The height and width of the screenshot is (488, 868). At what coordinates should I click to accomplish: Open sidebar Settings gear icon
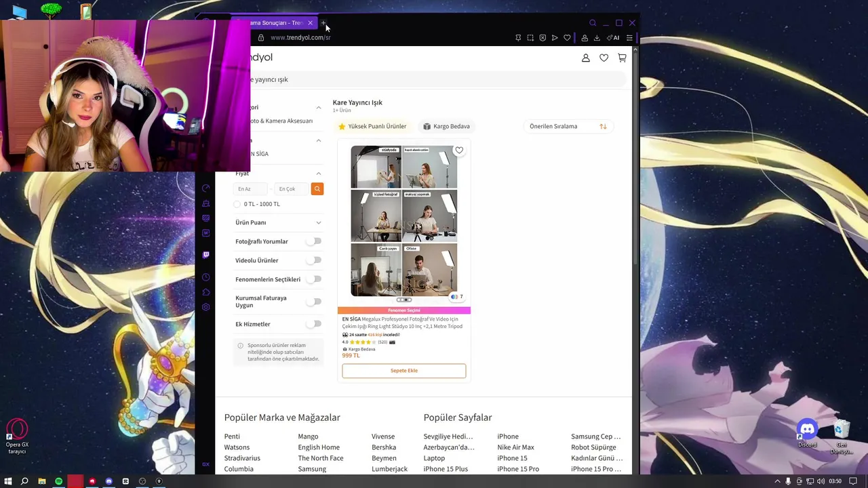tap(206, 307)
